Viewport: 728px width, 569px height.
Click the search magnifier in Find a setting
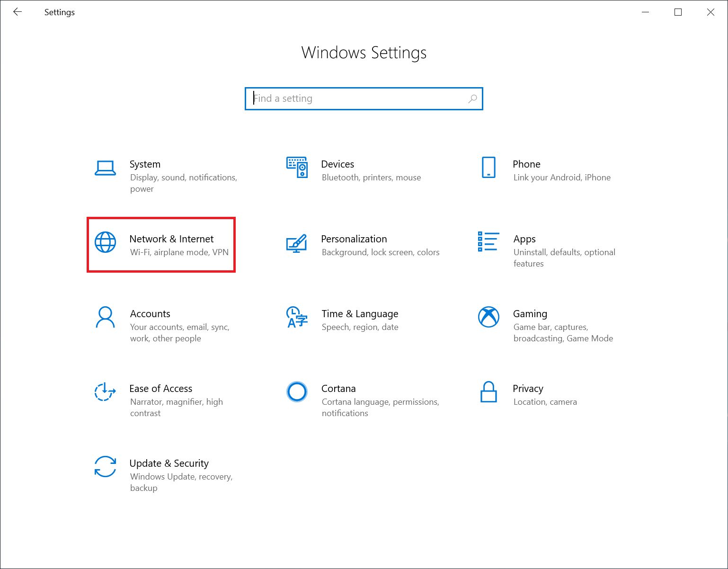(x=472, y=98)
